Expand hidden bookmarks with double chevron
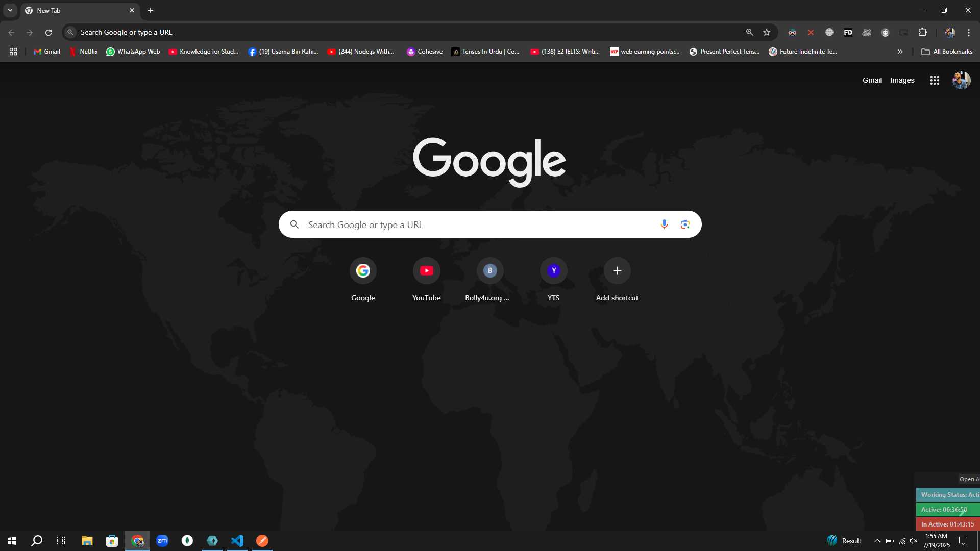Viewport: 980px width, 551px height. pos(900,52)
